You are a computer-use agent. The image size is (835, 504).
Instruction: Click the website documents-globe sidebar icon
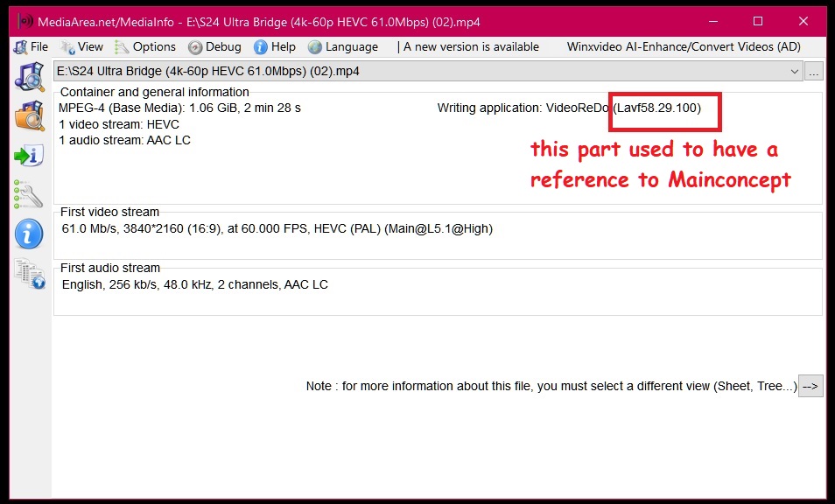tap(30, 274)
